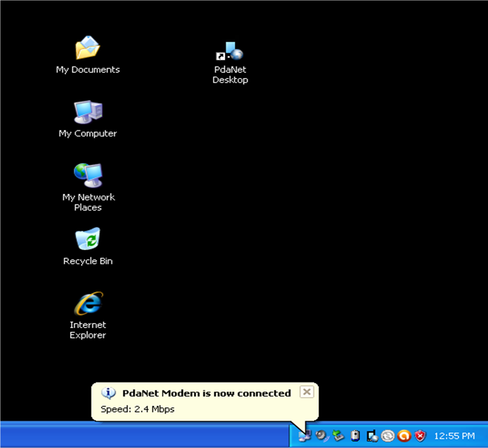This screenshot has width=488, height=448.
Task: Click Safely Remove Hardware tray icon
Action: point(338,436)
